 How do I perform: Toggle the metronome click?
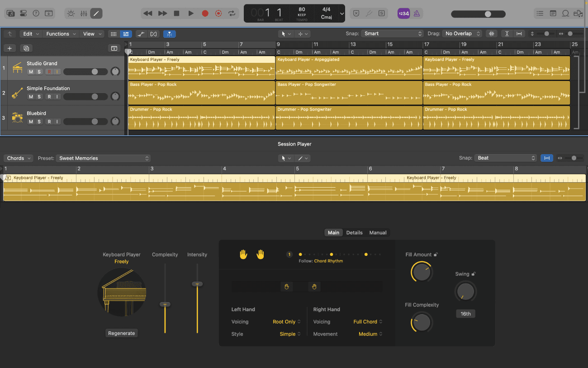pos(417,14)
